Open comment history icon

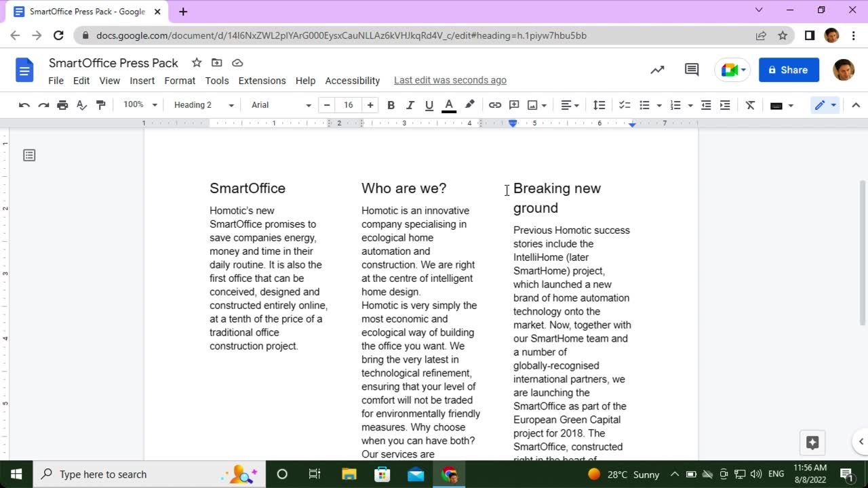click(x=692, y=70)
